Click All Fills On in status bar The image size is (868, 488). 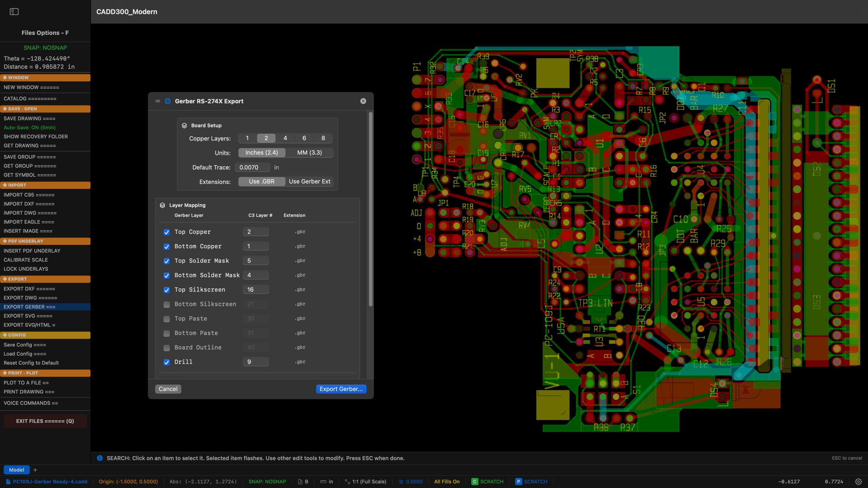[x=447, y=482]
